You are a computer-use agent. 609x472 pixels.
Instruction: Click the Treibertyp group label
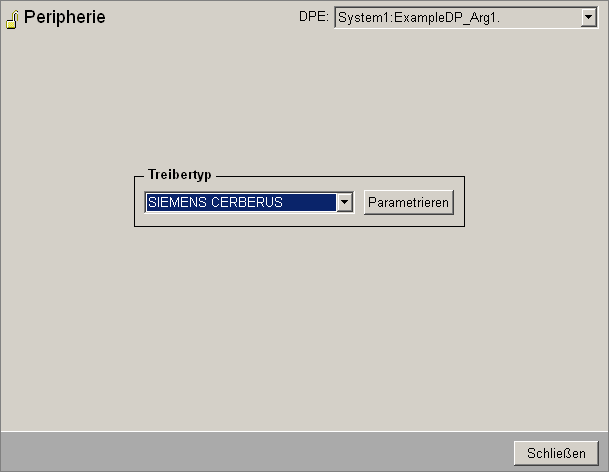(179, 174)
